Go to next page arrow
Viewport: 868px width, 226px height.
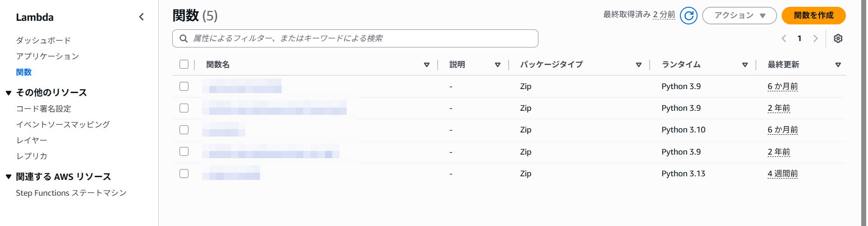pos(815,38)
